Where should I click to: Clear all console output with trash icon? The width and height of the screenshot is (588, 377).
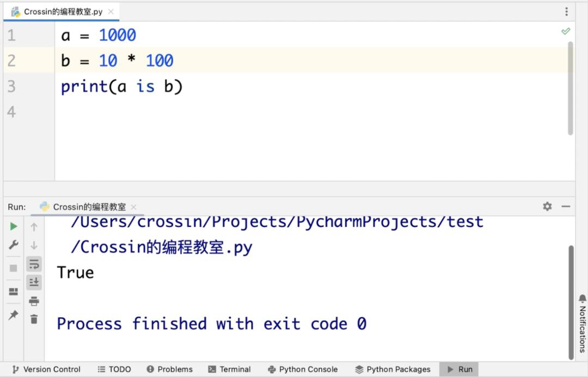click(34, 319)
